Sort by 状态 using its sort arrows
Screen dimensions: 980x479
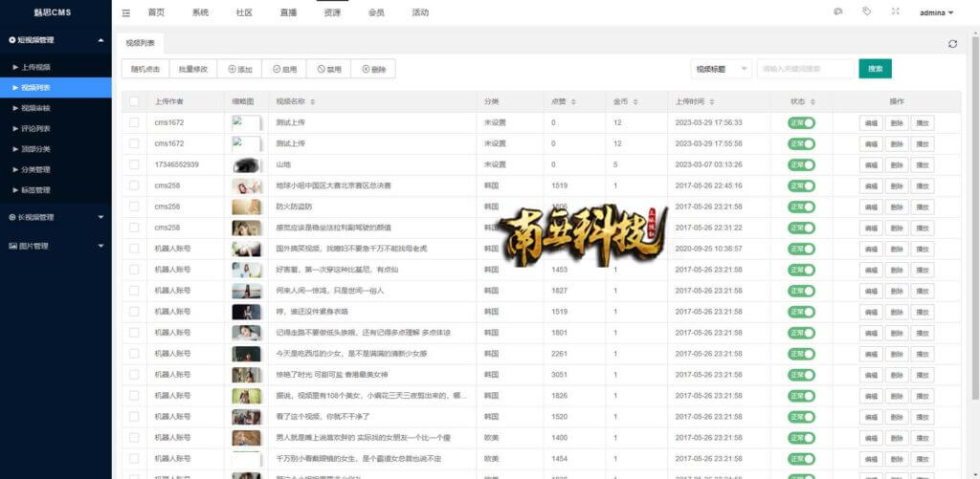pyautogui.click(x=812, y=101)
